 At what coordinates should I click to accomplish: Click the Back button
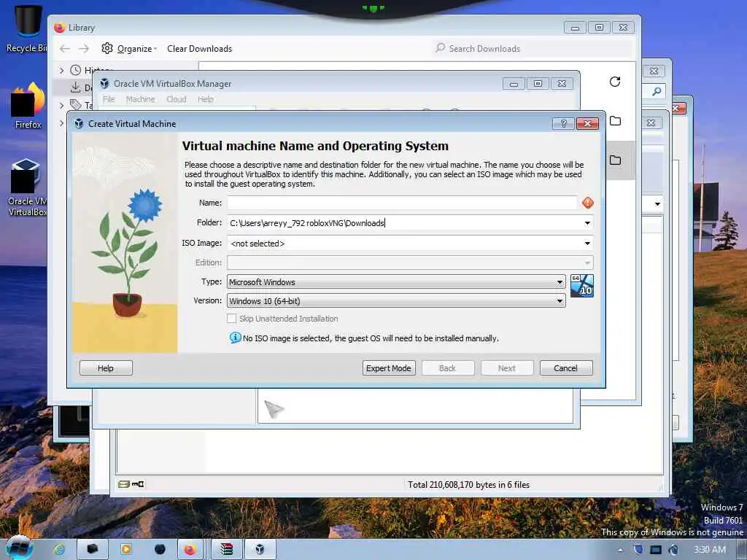[447, 368]
